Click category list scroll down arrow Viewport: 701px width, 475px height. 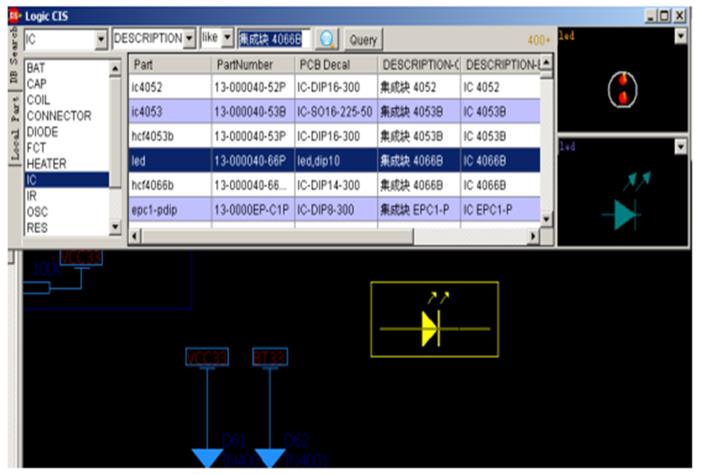coord(115,227)
